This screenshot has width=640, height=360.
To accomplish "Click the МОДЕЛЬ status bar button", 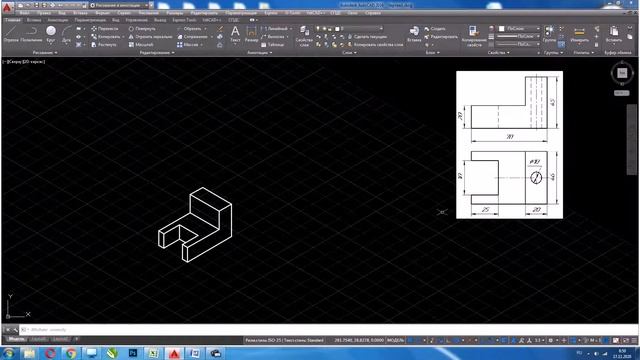I will pyautogui.click(x=395, y=340).
